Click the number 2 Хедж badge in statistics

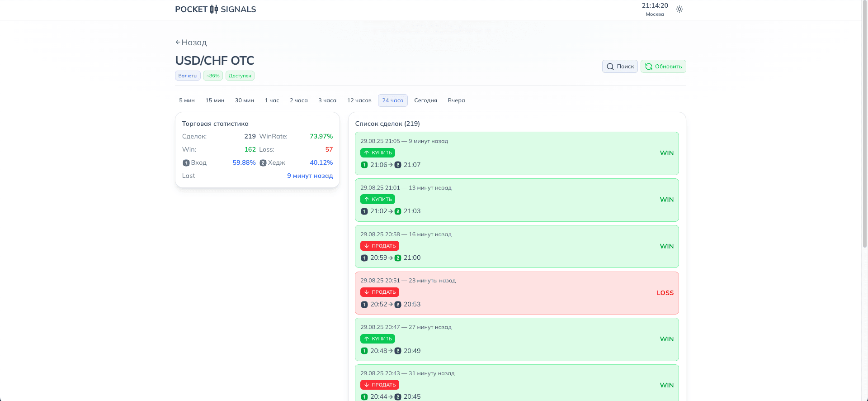(263, 163)
